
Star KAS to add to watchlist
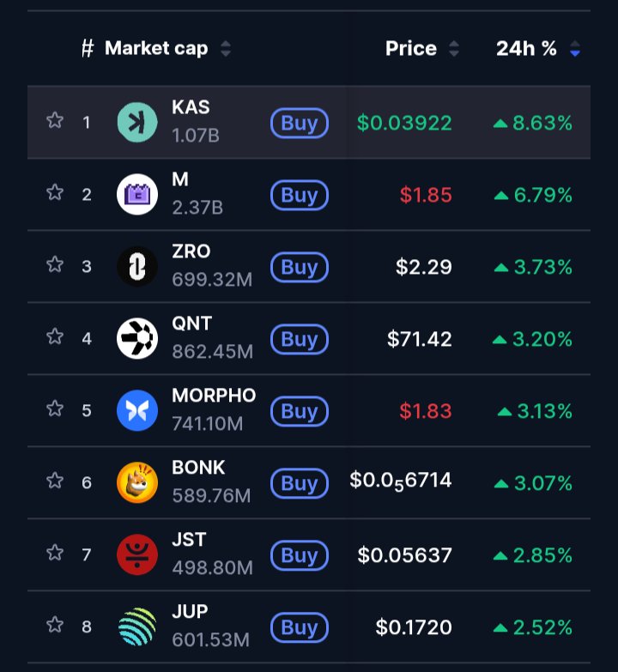tap(55, 120)
